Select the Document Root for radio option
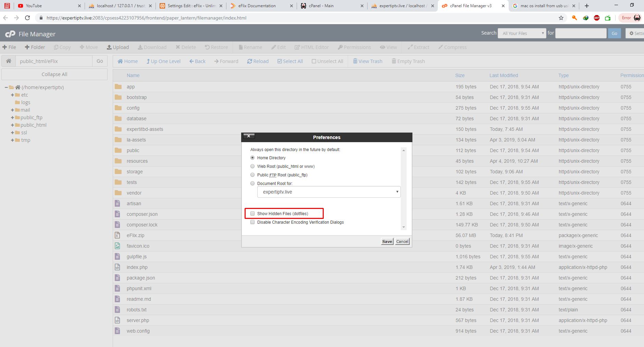Image resolution: width=644 pixels, height=347 pixels. (x=252, y=184)
